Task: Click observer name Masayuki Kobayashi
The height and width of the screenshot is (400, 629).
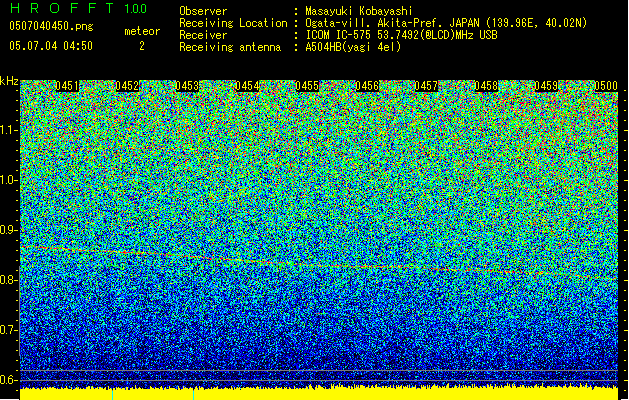Action: 358,11
